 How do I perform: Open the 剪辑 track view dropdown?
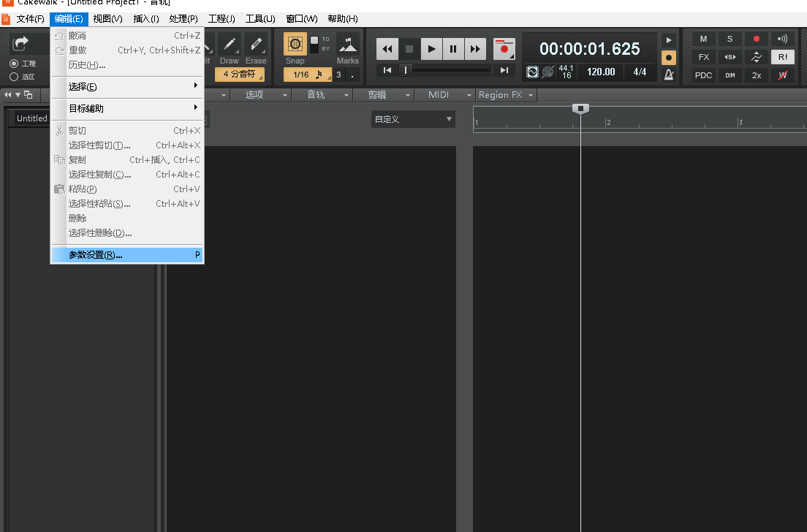[x=384, y=95]
